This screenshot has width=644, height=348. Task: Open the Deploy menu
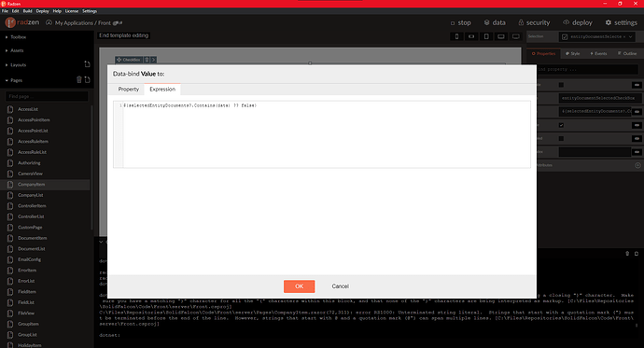[x=42, y=11]
